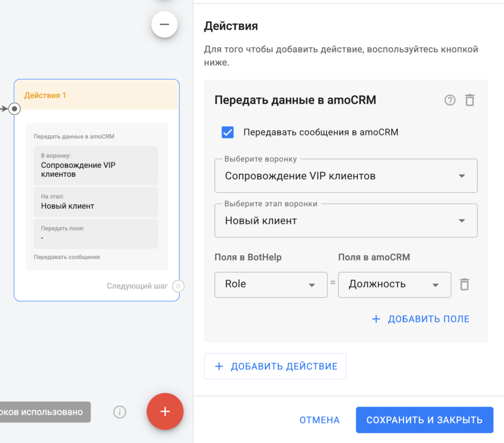Click the 'На этап: Новый клиент' card field

click(95, 202)
